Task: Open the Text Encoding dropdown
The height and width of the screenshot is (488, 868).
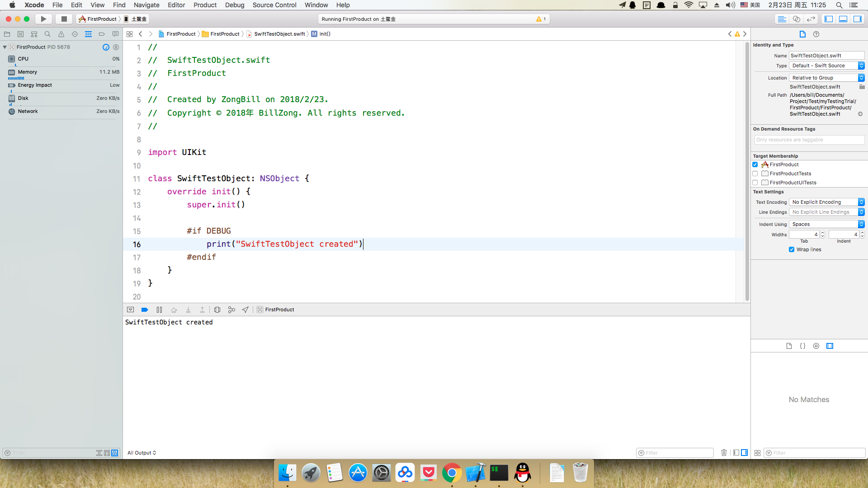Action: pyautogui.click(x=826, y=202)
